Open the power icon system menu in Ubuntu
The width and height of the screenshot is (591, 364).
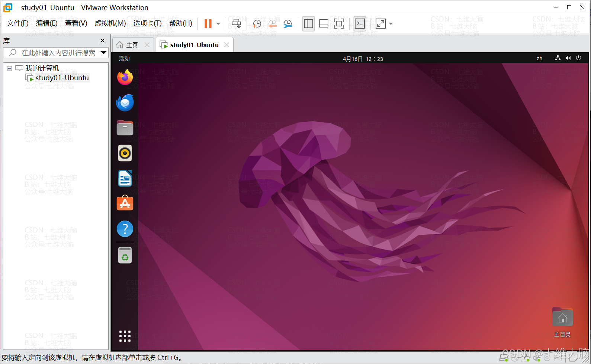click(578, 58)
